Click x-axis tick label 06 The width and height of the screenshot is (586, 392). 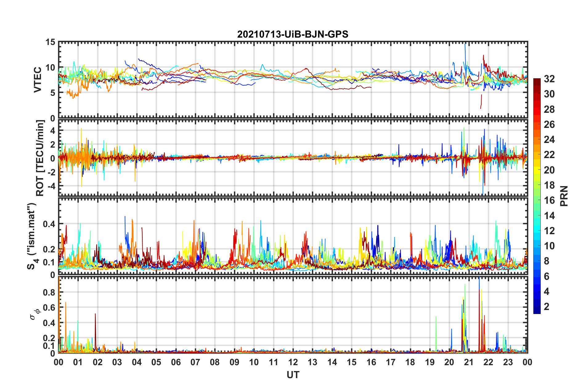[x=176, y=362]
